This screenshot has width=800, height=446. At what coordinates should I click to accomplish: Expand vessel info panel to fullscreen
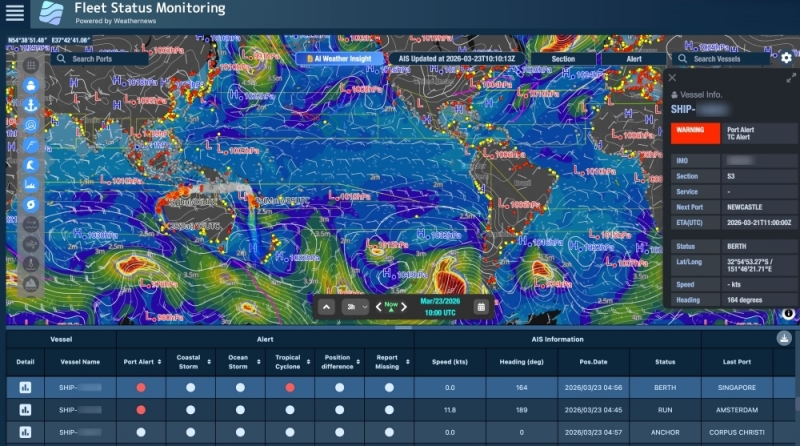[792, 77]
